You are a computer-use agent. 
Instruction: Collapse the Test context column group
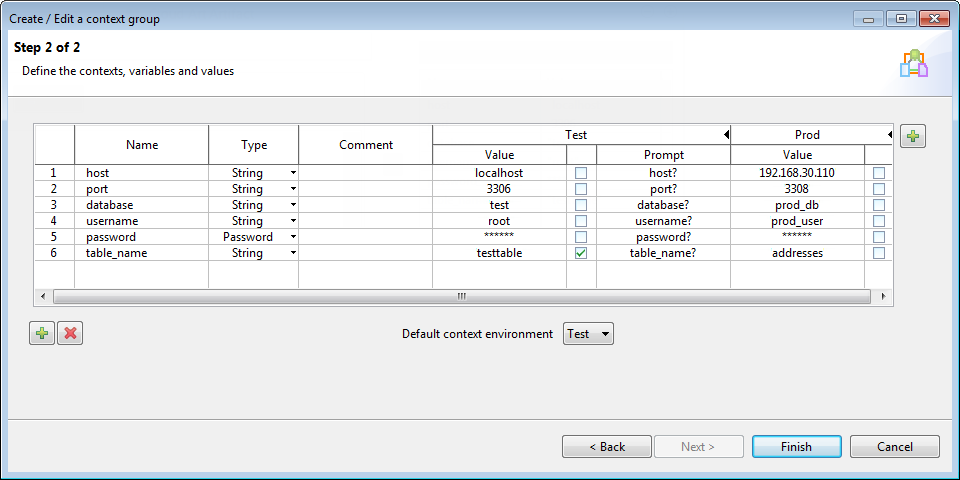726,135
